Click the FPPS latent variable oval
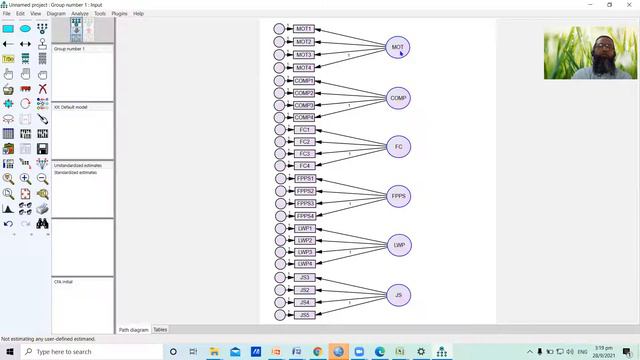This screenshot has width=640, height=360. [x=398, y=196]
